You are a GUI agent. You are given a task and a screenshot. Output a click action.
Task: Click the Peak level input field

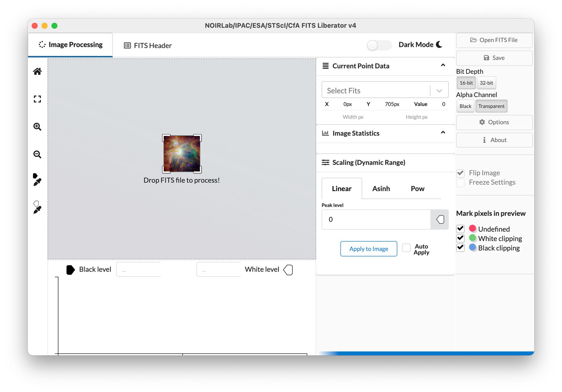[x=376, y=219]
